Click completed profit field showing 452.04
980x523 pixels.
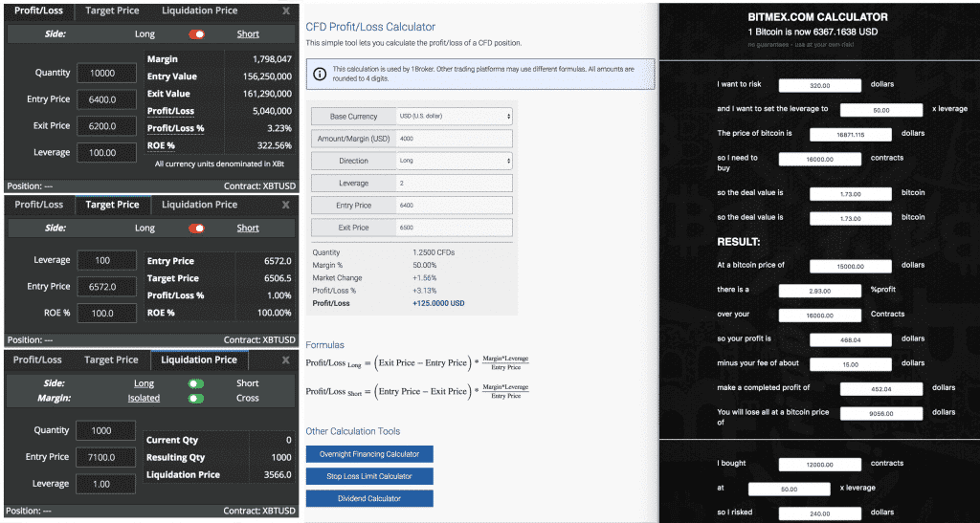pyautogui.click(x=881, y=389)
